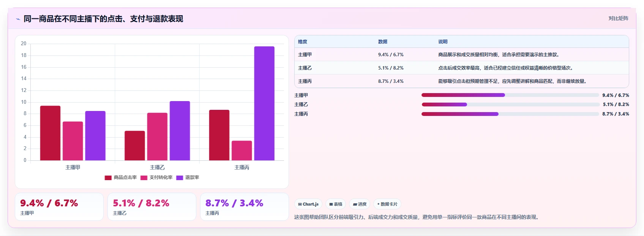
Task: Click the 主播甲 progress bar
Action: click(510, 95)
